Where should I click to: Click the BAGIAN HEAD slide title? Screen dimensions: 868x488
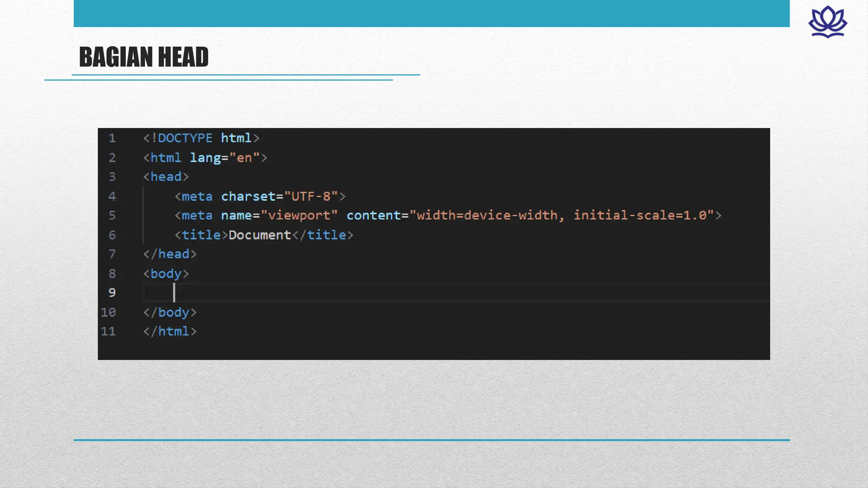pos(144,57)
